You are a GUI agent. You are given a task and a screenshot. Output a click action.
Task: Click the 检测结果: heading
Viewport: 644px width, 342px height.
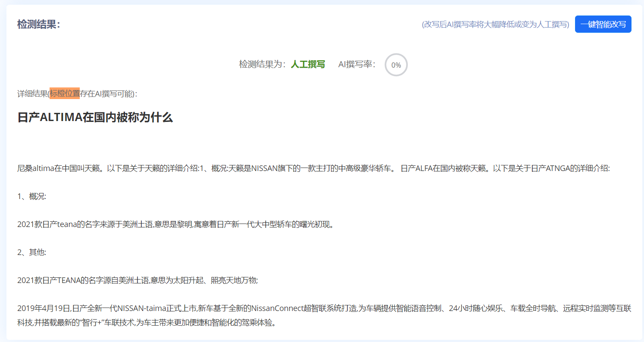coord(39,25)
